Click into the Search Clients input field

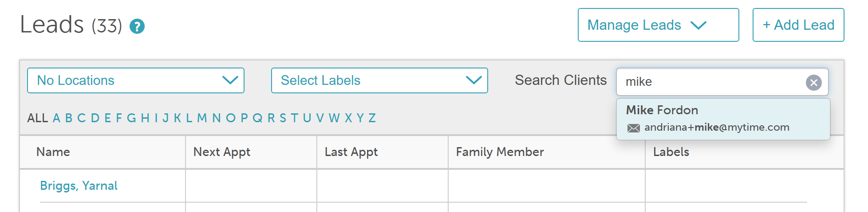[710, 82]
